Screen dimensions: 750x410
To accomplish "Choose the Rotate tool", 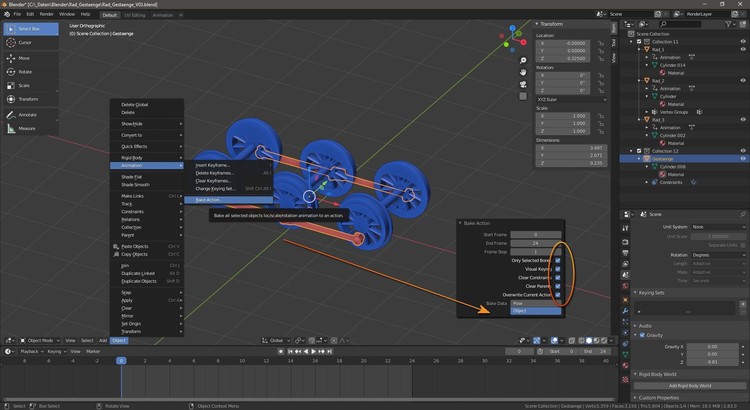I will click(x=25, y=71).
